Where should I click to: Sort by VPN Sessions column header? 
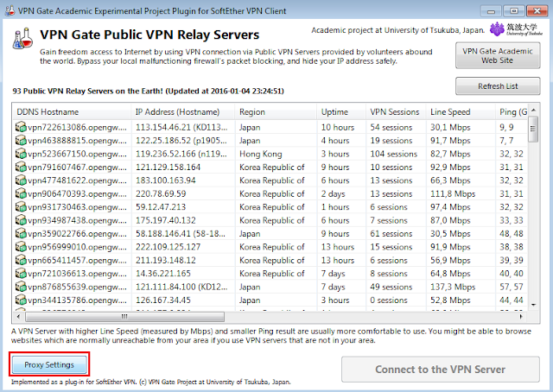click(396, 111)
